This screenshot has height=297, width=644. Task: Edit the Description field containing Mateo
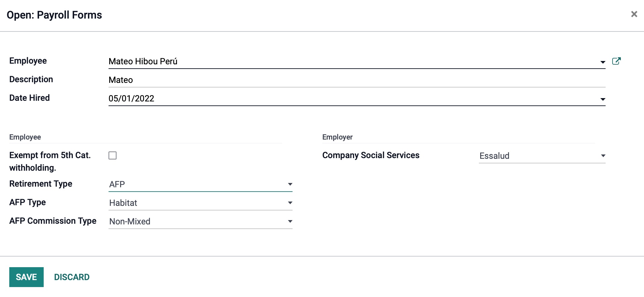(357, 80)
